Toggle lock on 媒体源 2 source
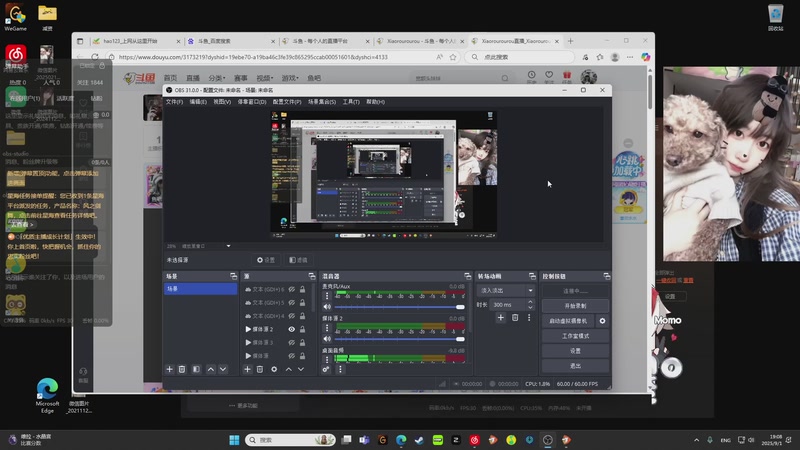Image resolution: width=800 pixels, height=450 pixels. pyautogui.click(x=303, y=329)
